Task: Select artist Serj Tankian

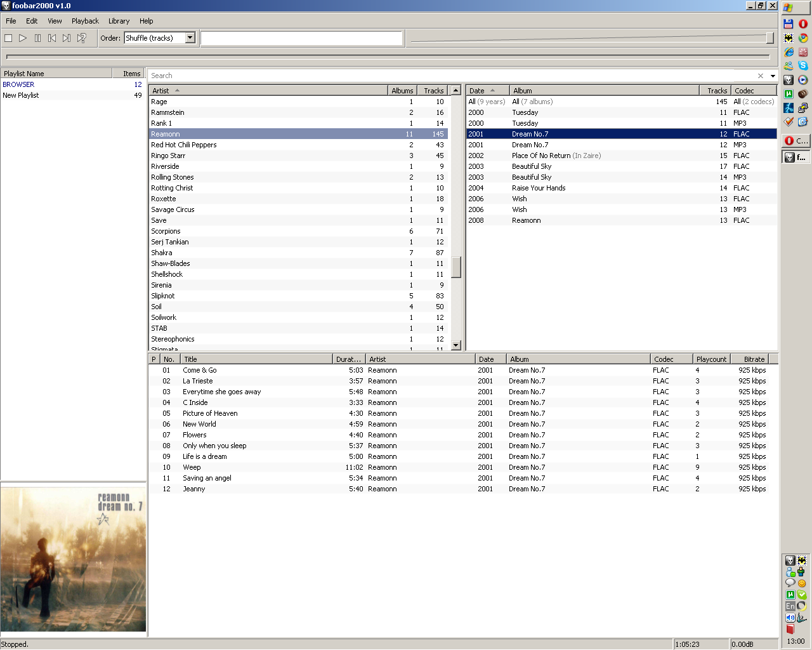Action: pyautogui.click(x=298, y=242)
